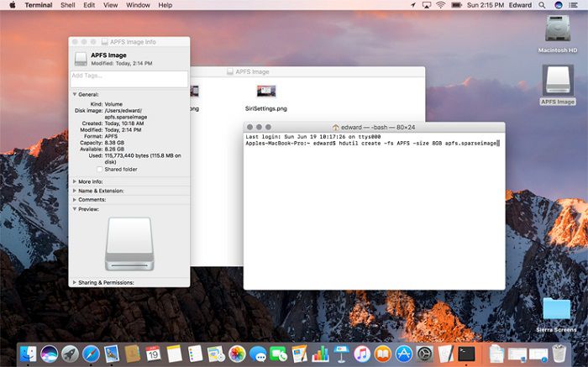Open Spotlight search magnifier in menu bar
The width and height of the screenshot is (588, 367).
542,5
